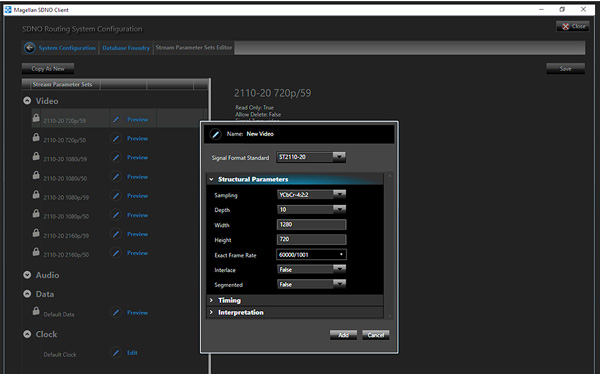Open Preview link for 2110-20 2160p/50
The image size is (600, 374).
[137, 253]
